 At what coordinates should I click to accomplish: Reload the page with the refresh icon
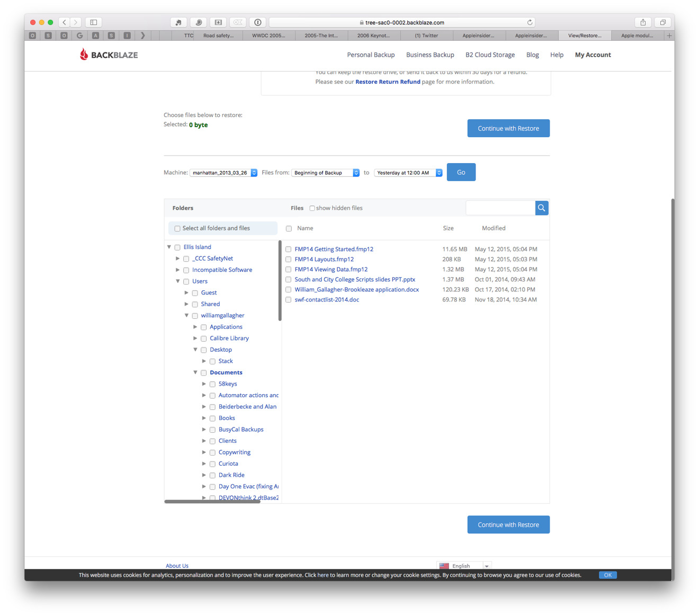(x=530, y=22)
